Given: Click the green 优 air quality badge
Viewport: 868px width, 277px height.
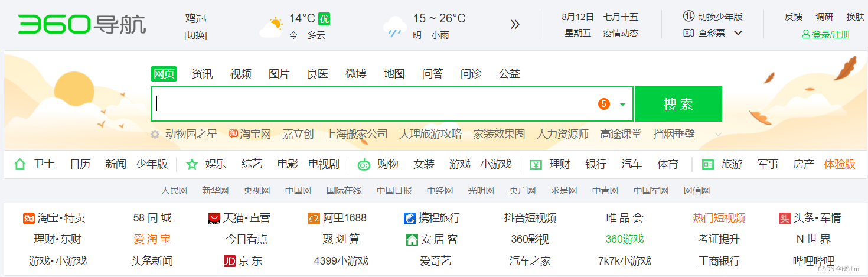Looking at the screenshot, I should click(324, 19).
